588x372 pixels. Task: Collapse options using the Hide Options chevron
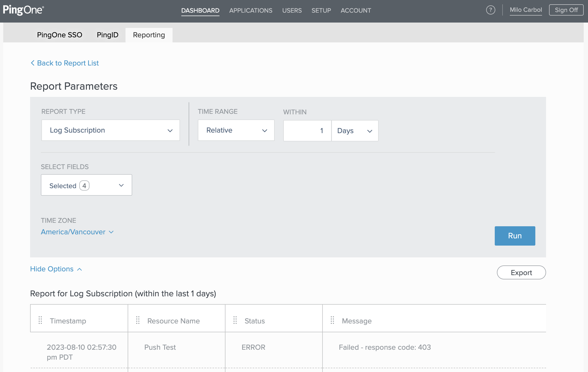[79, 269]
